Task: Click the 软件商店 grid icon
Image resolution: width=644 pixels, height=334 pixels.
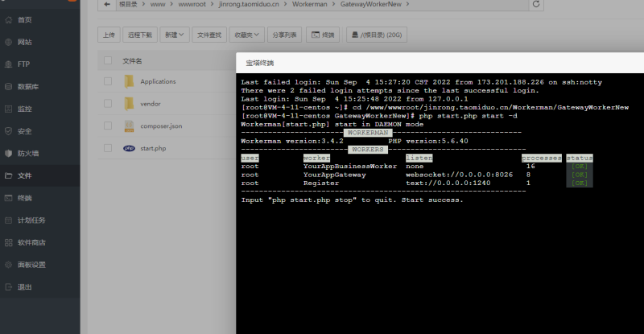Action: pyautogui.click(x=9, y=242)
